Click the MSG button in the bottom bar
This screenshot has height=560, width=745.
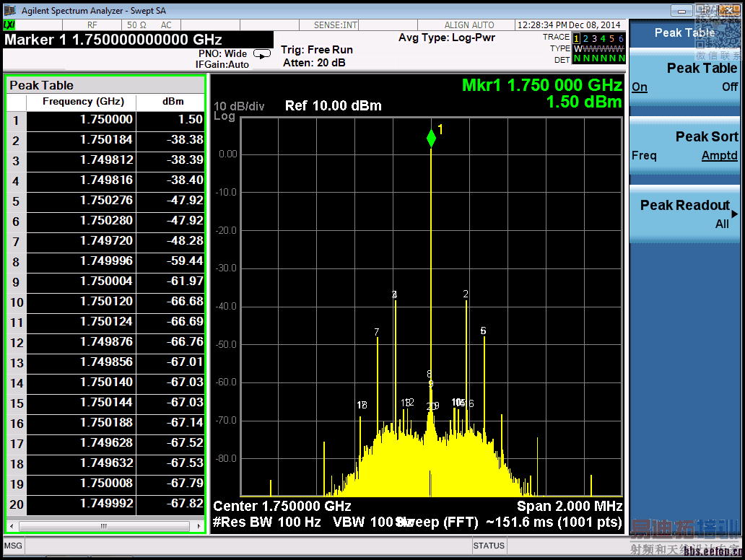coord(14,546)
